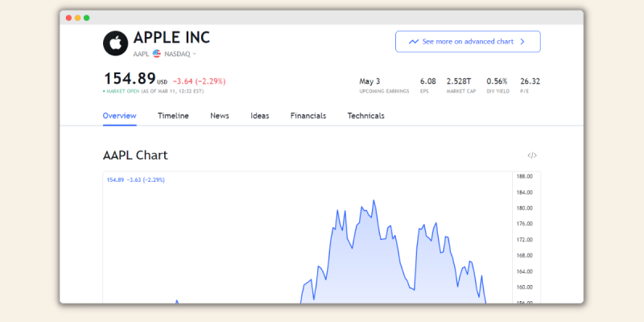
Task: Click the 6.08 EPS value
Action: (x=428, y=81)
